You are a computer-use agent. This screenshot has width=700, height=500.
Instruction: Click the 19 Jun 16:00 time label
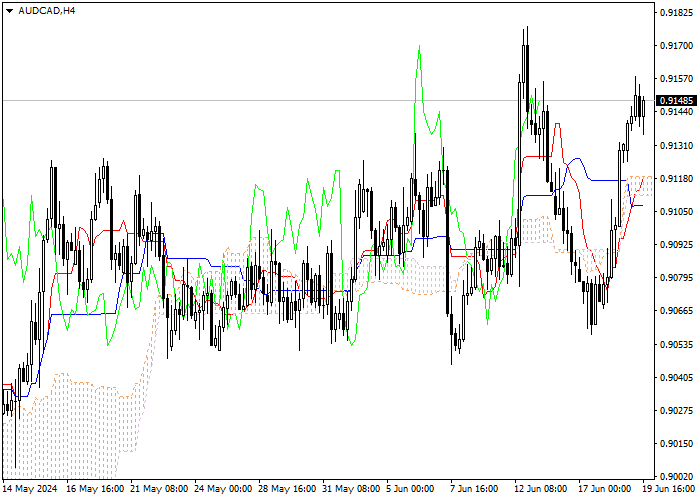tap(669, 488)
